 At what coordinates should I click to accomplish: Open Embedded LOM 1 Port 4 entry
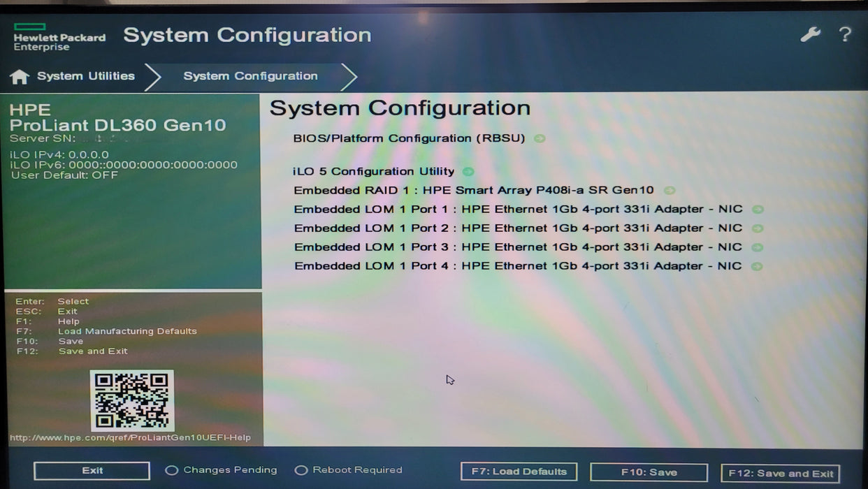pyautogui.click(x=518, y=265)
